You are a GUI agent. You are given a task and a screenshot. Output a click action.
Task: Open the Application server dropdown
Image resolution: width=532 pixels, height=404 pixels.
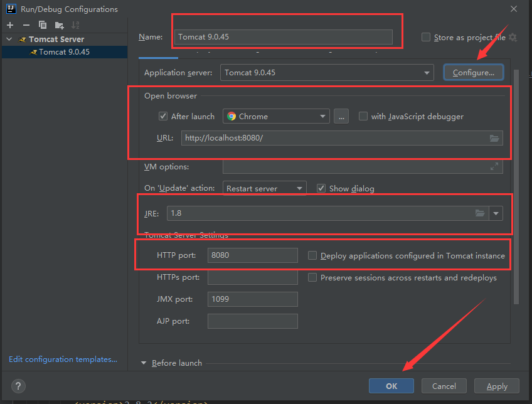pos(327,73)
